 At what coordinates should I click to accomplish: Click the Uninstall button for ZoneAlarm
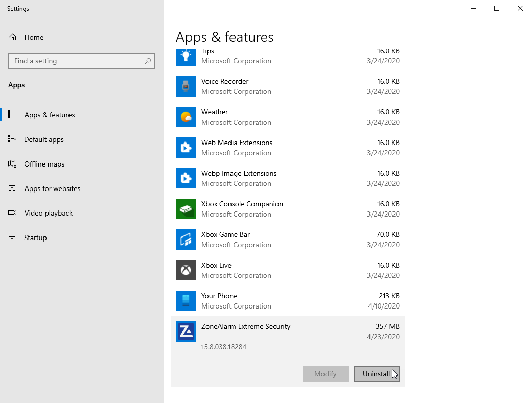tap(376, 373)
